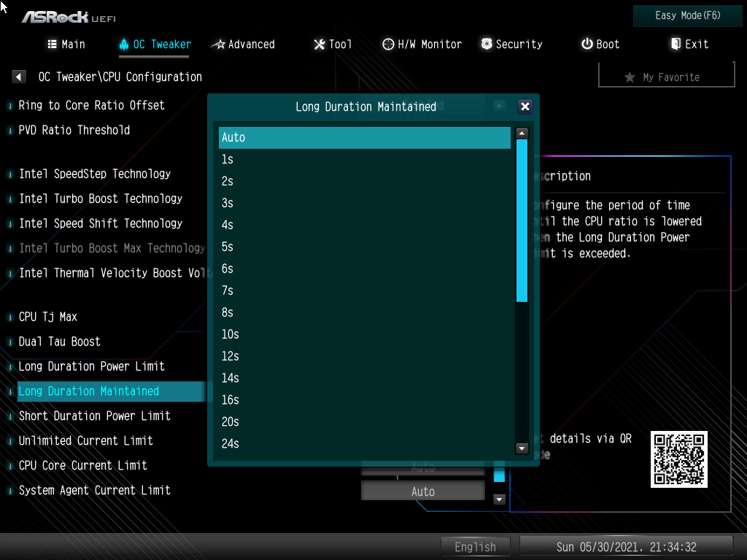747x560 pixels.
Task: Select CPU Tj Max setting
Action: pos(47,316)
